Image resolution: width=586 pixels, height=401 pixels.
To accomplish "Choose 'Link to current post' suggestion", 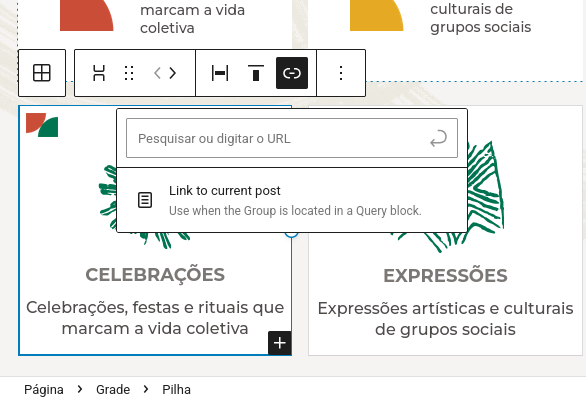I will click(x=292, y=200).
